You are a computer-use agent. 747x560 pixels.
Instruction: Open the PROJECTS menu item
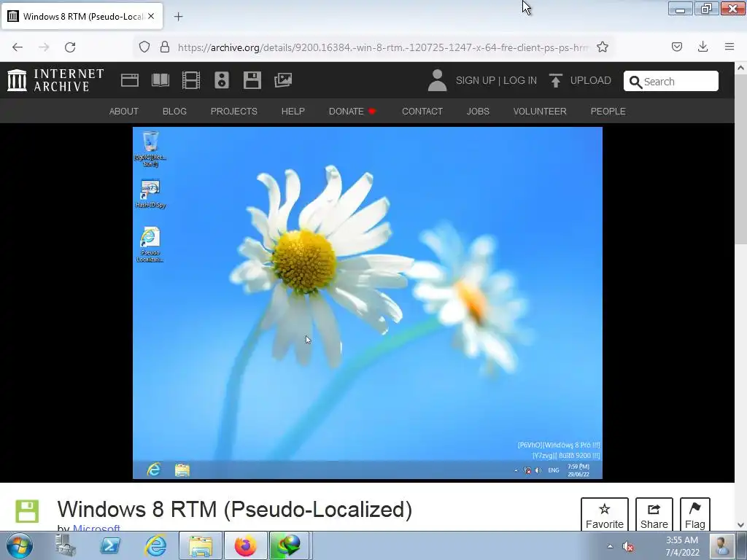click(234, 112)
